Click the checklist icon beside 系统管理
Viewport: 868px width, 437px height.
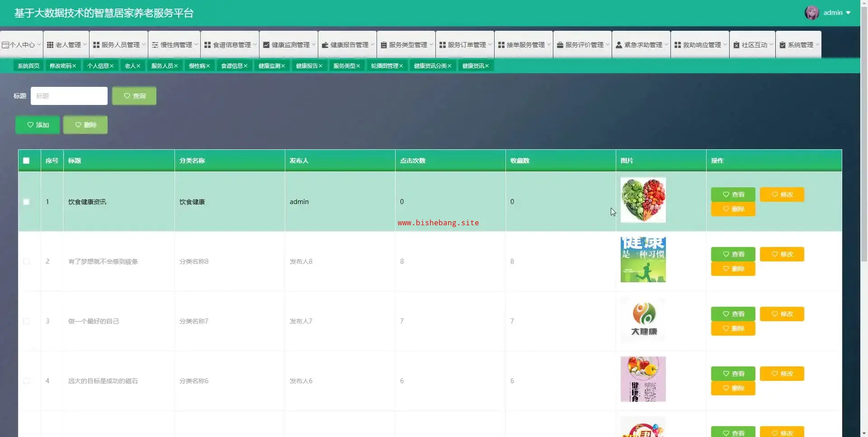point(783,45)
